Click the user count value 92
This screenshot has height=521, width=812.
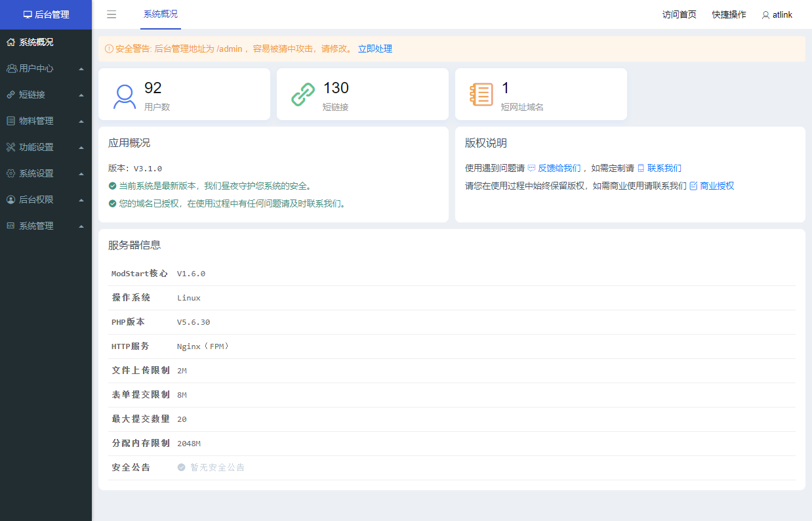pyautogui.click(x=153, y=88)
